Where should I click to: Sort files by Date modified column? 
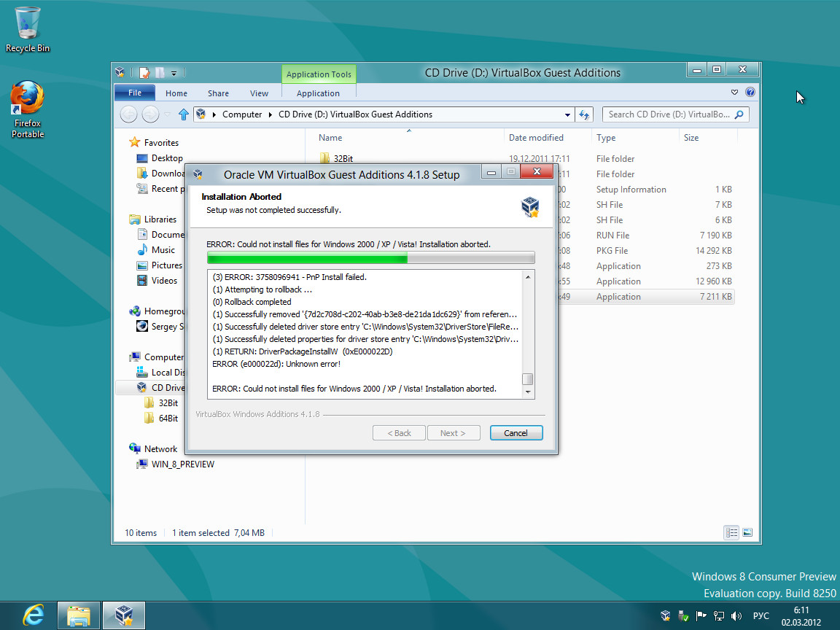(536, 138)
